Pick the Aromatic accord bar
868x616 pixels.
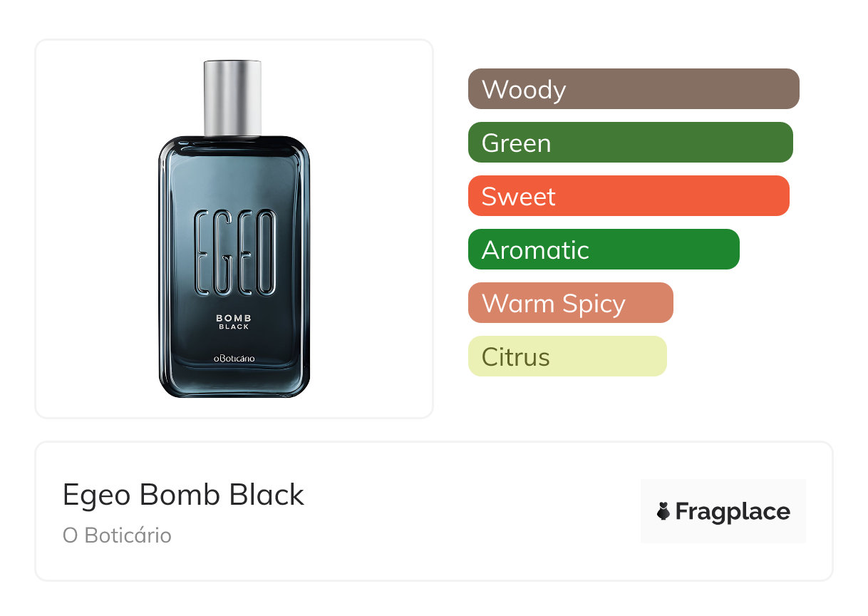[x=603, y=250]
